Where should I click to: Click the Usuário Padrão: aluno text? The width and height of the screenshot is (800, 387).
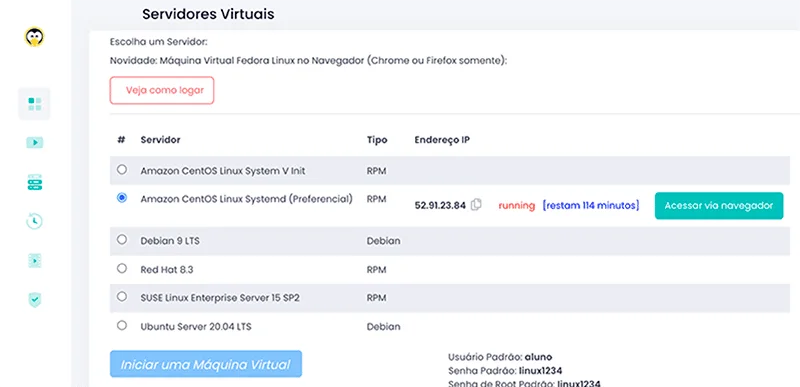500,357
